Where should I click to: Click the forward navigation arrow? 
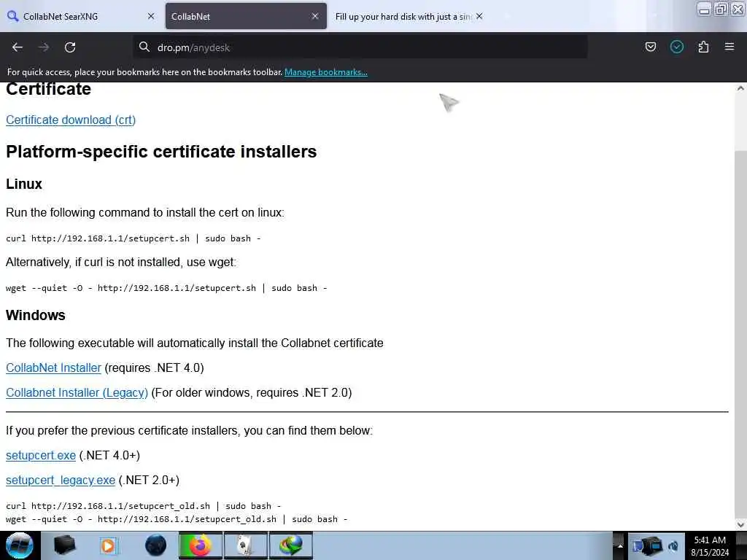point(44,47)
